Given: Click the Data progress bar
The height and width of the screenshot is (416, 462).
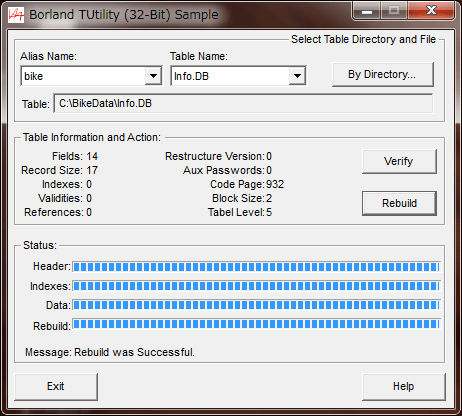Looking at the screenshot, I should tap(257, 305).
